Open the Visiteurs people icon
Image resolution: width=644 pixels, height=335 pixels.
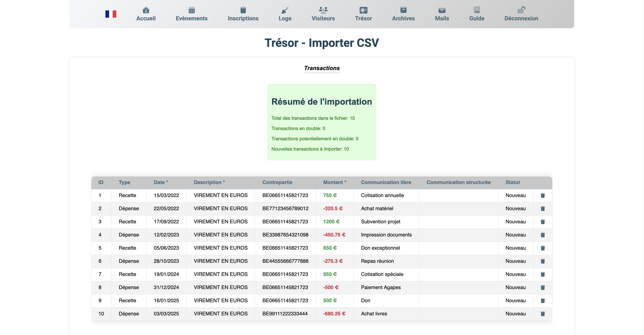coord(323,10)
